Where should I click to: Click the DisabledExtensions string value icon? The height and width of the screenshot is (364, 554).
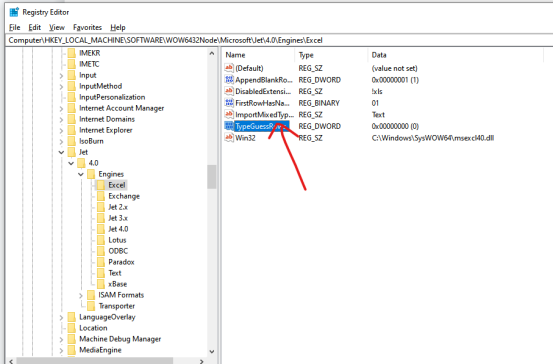tap(229, 91)
